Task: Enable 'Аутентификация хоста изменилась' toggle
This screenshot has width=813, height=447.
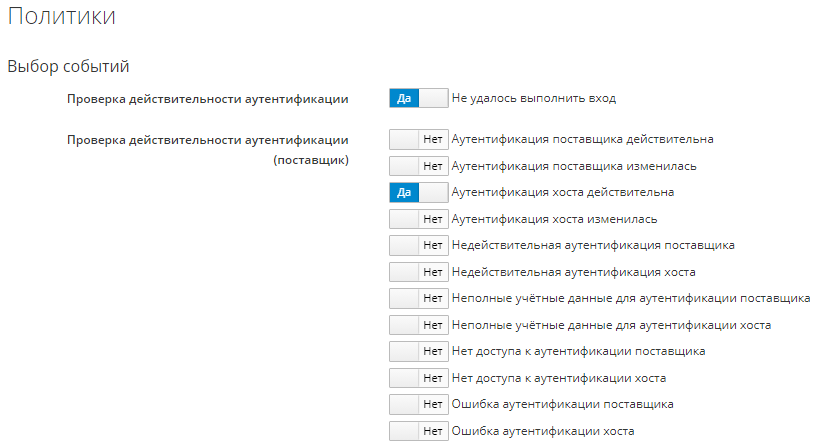Action: point(418,219)
